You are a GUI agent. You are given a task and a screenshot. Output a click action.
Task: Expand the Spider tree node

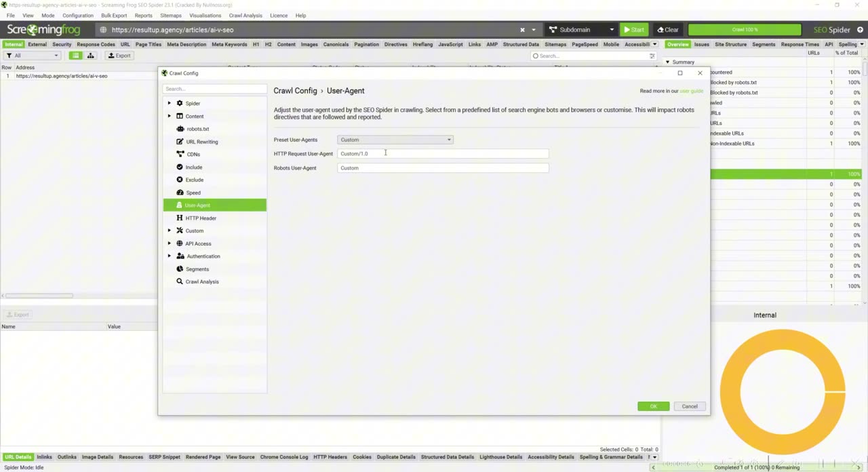[170, 103]
